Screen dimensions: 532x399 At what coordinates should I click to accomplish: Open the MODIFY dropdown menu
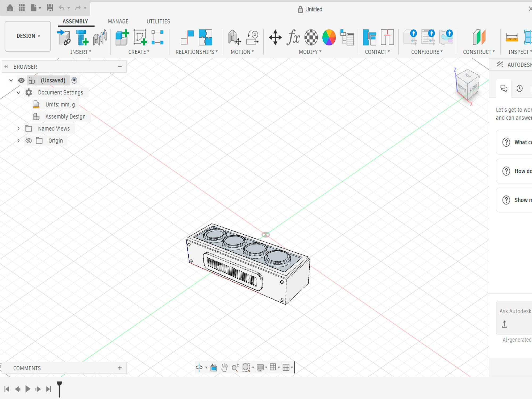[x=310, y=52]
